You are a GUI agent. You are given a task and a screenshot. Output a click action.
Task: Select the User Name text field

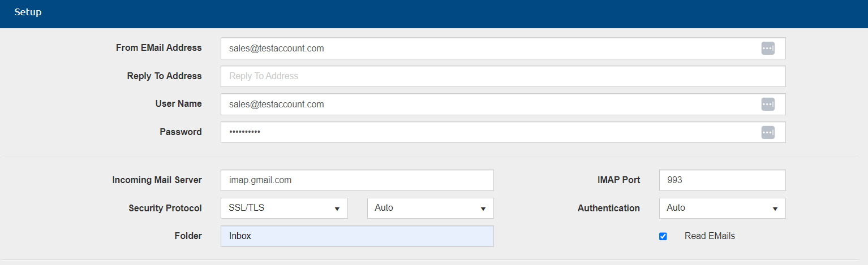point(487,105)
